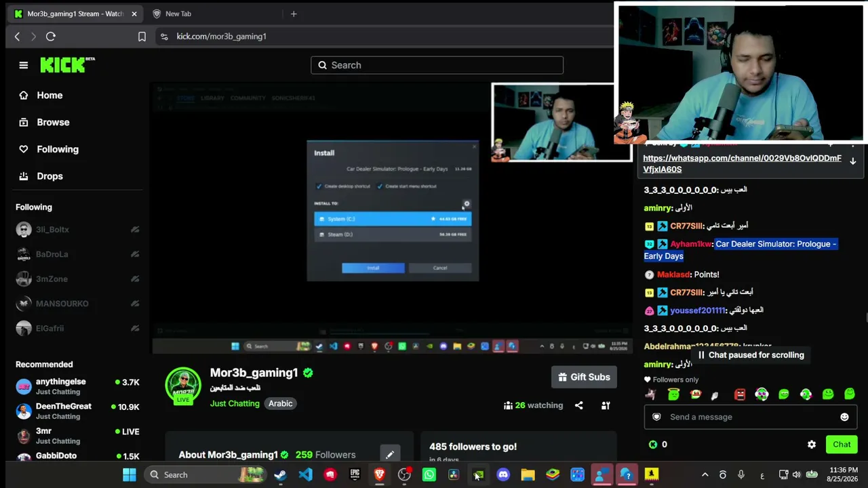The image size is (868, 488).
Task: Expand pinned message with down arrow
Action: 853,161
